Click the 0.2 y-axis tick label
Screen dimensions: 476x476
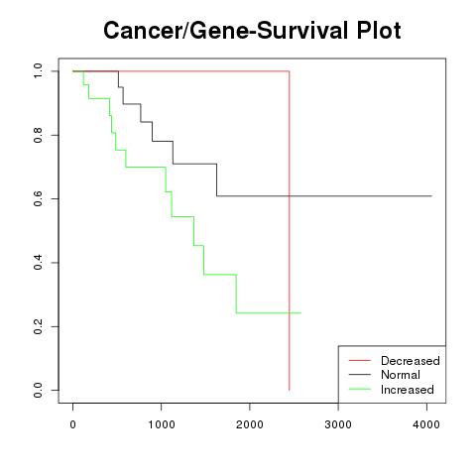[38, 326]
